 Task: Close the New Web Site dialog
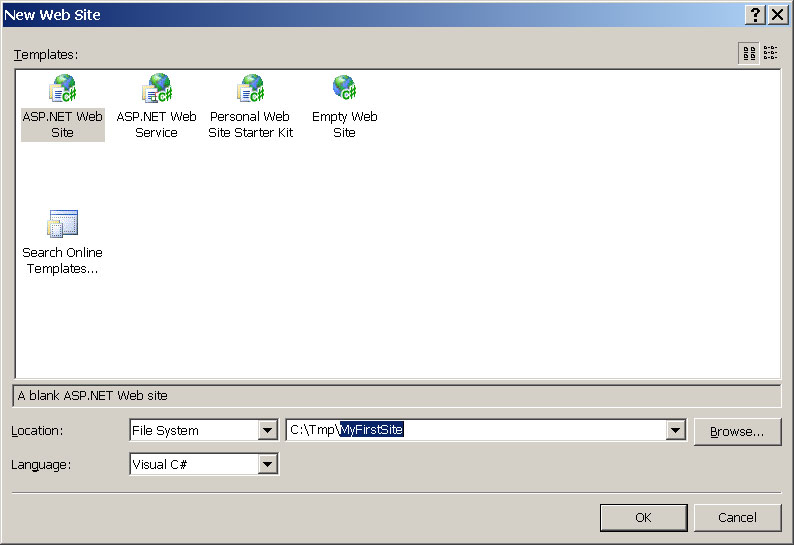tap(778, 15)
